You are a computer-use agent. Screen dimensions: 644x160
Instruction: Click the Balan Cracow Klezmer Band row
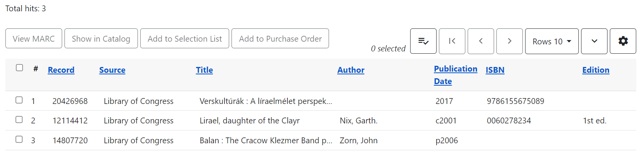266,141
